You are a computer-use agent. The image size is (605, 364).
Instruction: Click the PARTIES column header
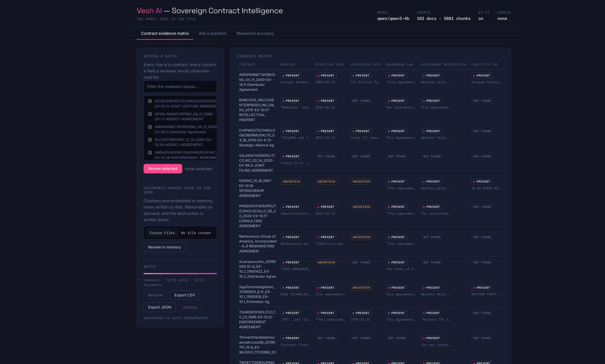(287, 65)
